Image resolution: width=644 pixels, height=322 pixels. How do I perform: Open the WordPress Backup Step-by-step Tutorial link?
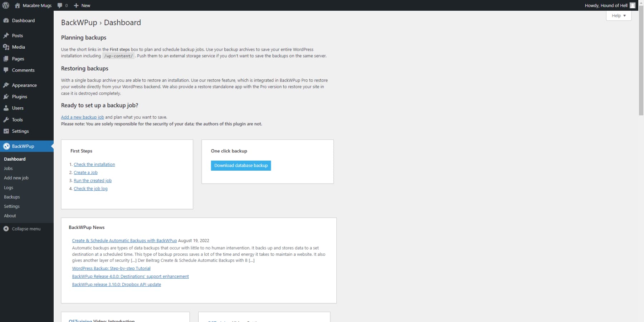[x=111, y=268]
